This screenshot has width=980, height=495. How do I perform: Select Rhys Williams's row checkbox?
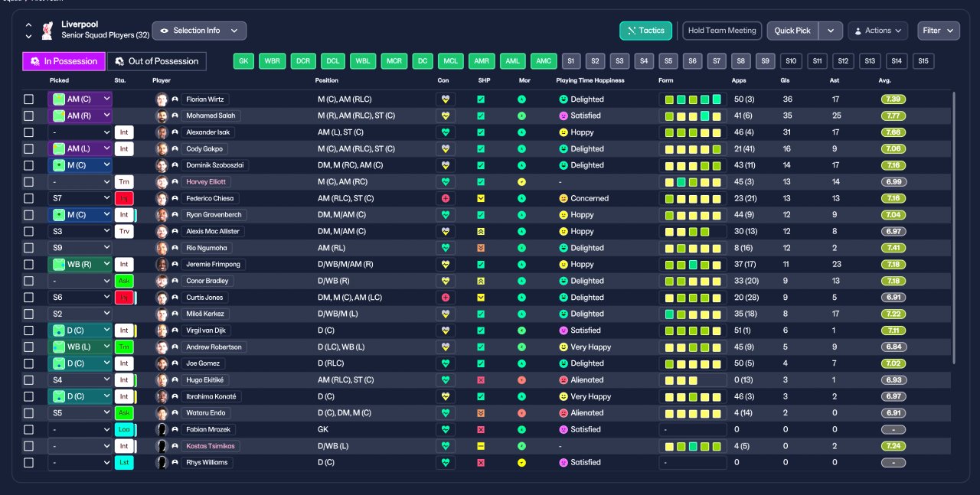29,463
